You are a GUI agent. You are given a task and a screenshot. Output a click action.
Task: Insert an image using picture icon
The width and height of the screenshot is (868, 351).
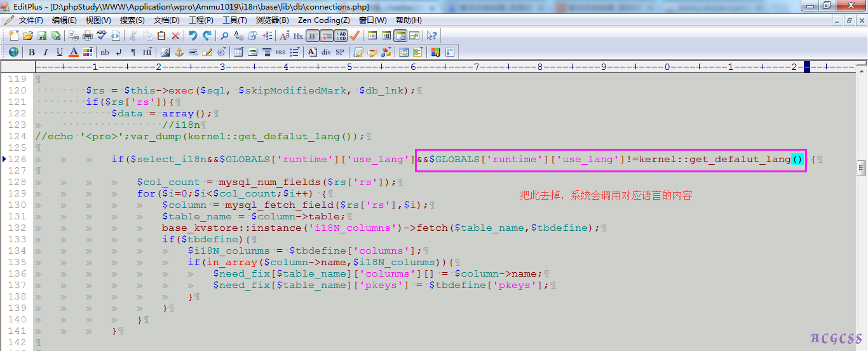click(165, 52)
